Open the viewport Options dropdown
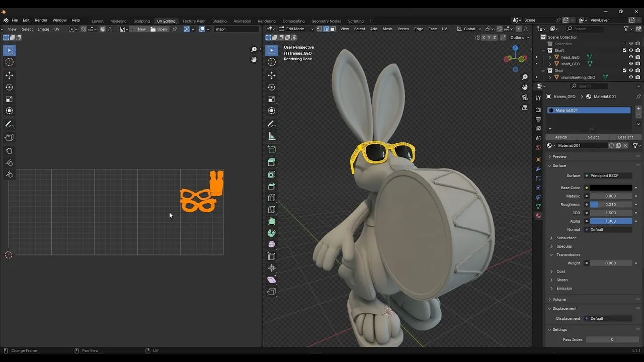 tap(519, 38)
